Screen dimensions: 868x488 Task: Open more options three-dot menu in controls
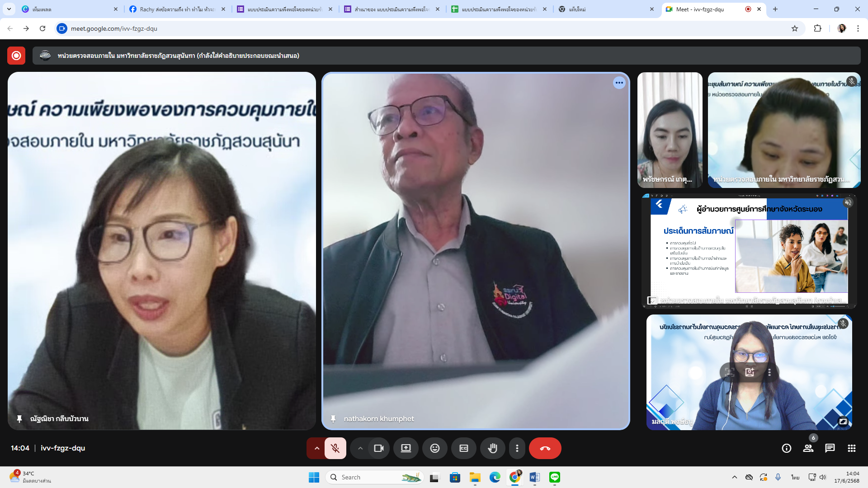coord(517,448)
